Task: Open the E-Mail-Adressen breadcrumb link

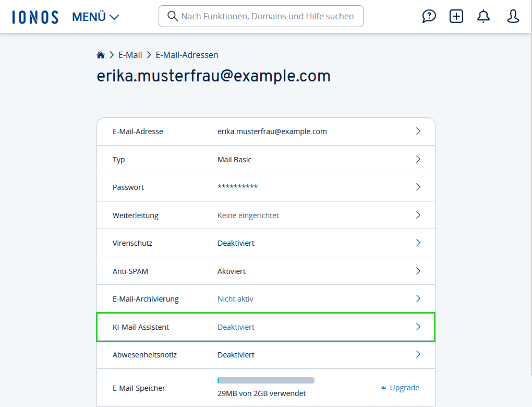Action: point(187,55)
